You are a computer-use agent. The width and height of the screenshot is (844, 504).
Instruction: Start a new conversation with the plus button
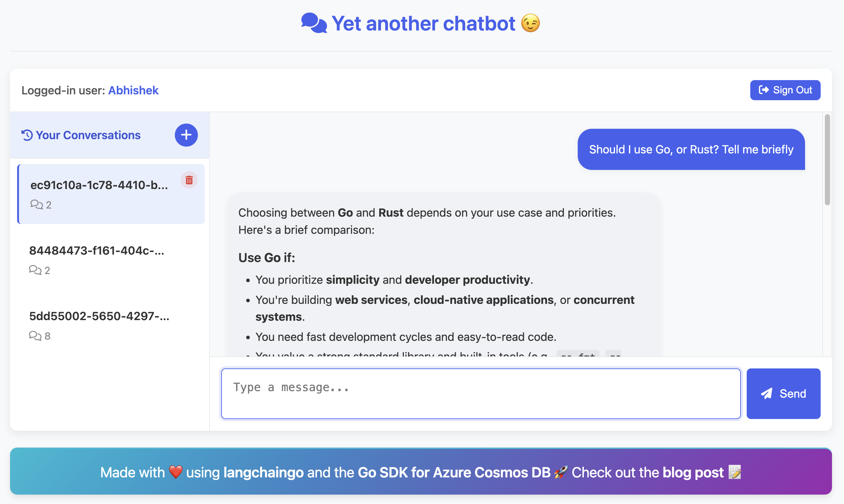[x=186, y=135]
